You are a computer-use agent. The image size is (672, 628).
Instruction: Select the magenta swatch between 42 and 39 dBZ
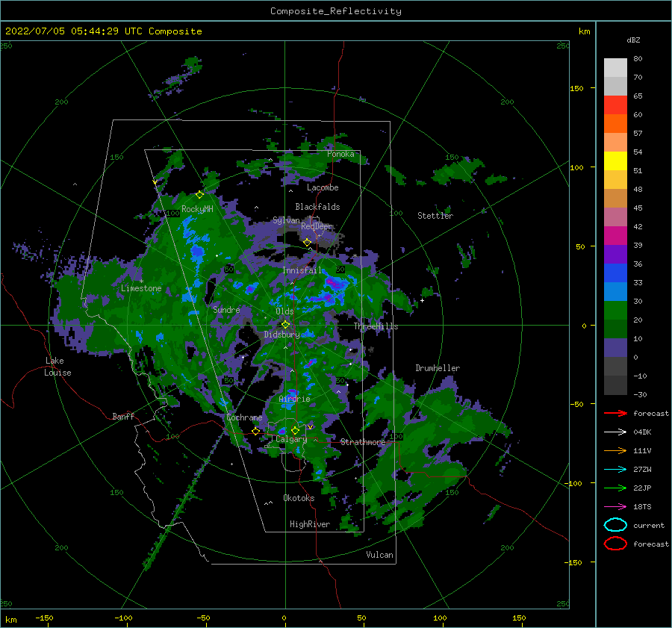point(615,235)
